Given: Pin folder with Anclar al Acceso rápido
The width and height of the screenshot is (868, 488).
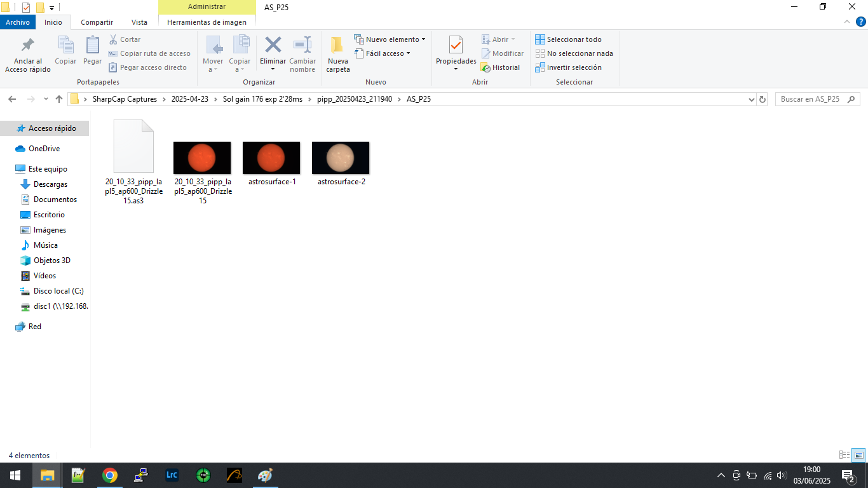Looking at the screenshot, I should [28, 55].
